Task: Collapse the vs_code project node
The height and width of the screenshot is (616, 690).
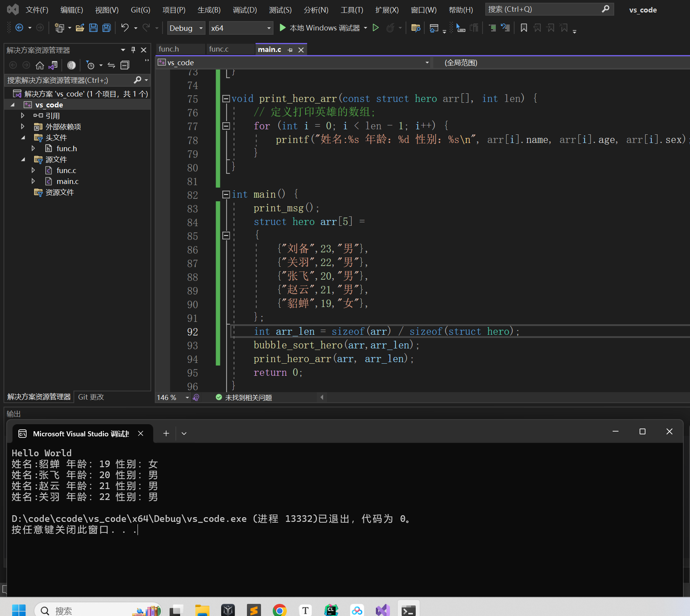Action: click(x=13, y=105)
